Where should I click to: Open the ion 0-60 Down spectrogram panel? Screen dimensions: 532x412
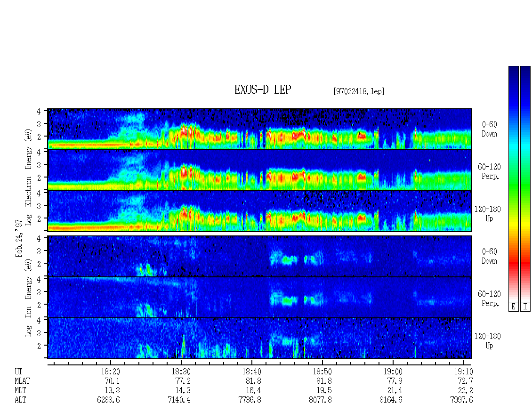259,256
